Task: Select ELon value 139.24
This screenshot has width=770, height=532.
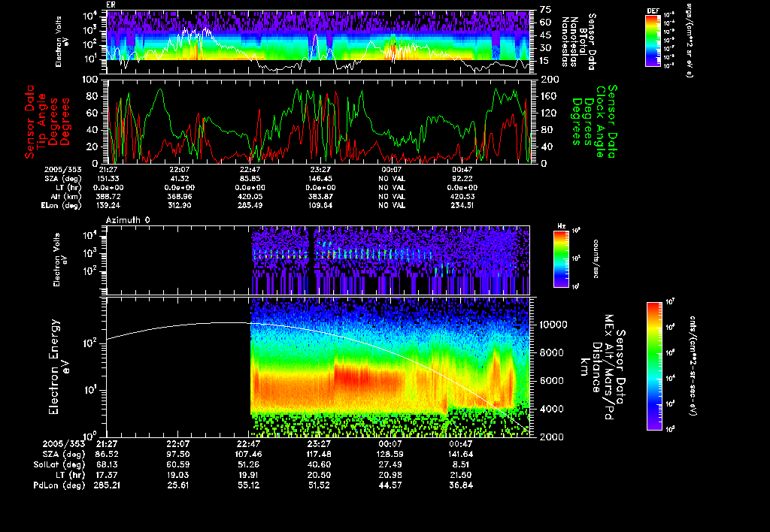Action: click(x=108, y=206)
